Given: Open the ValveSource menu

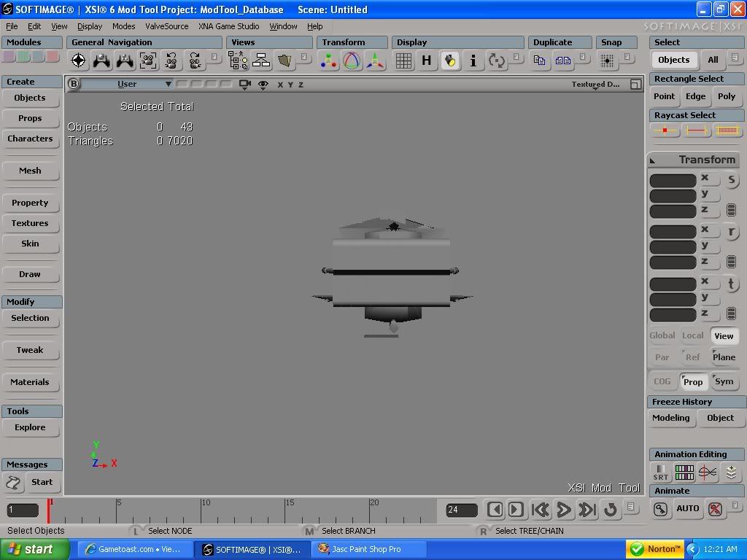Looking at the screenshot, I should tap(167, 26).
